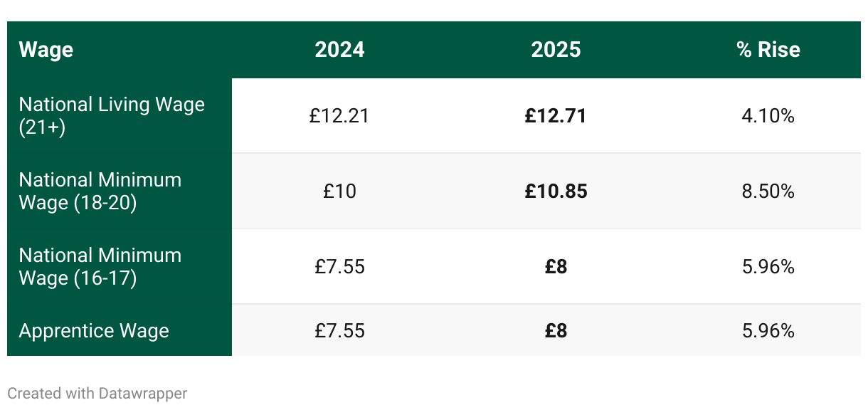This screenshot has height=410, width=868.
Task: Click the £12.21 cell
Action: point(339,116)
